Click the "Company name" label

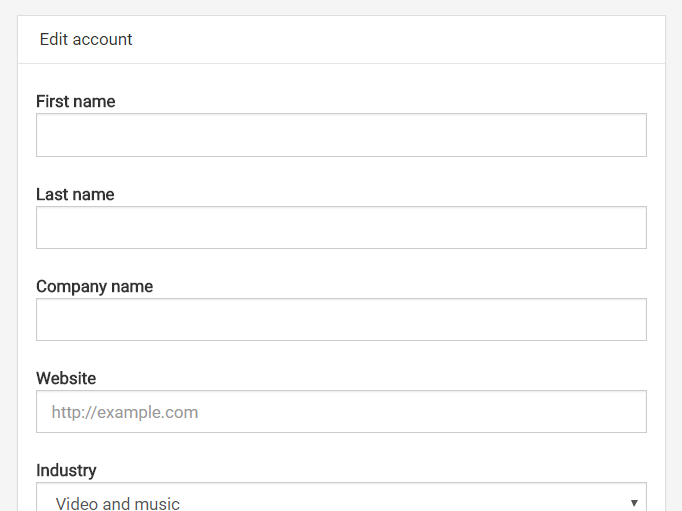95,286
